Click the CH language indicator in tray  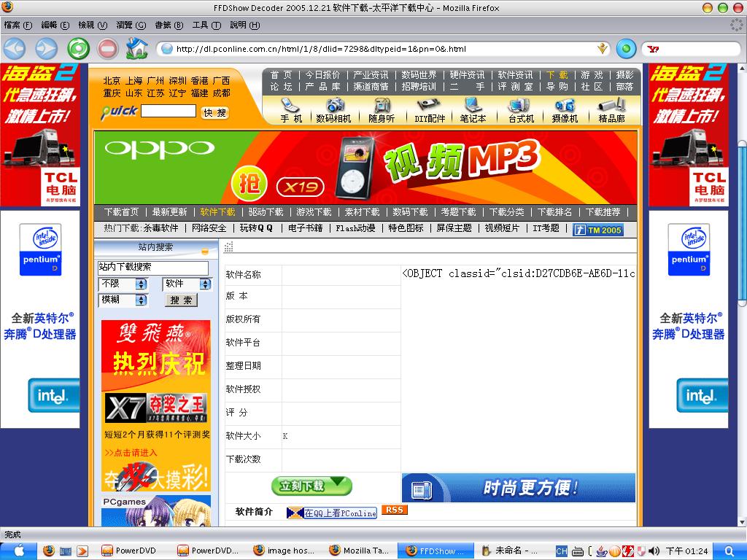(562, 551)
